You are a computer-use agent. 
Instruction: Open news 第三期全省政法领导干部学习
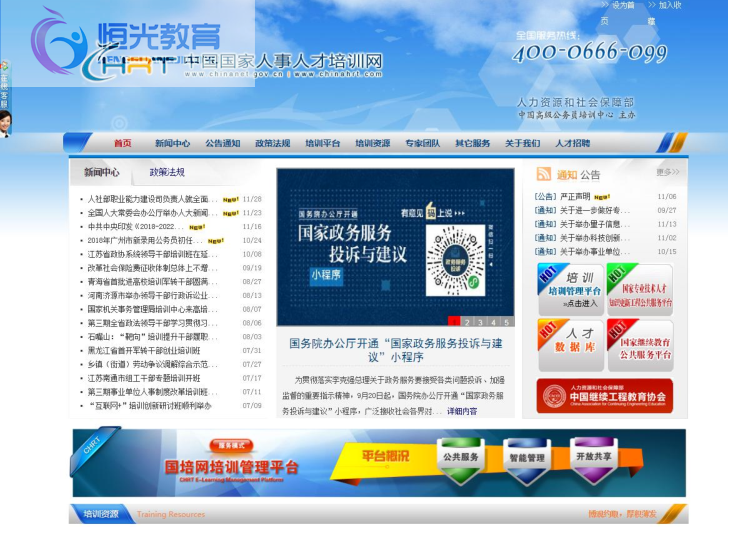152,324
